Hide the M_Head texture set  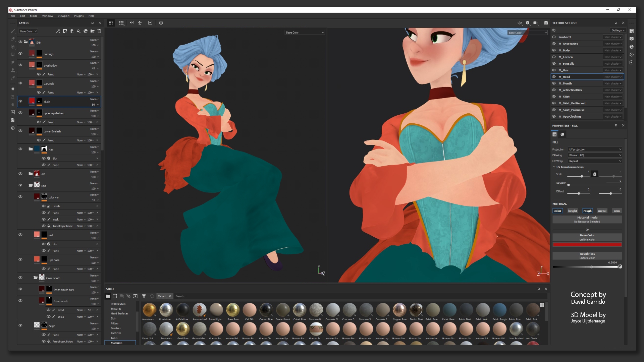(x=554, y=77)
